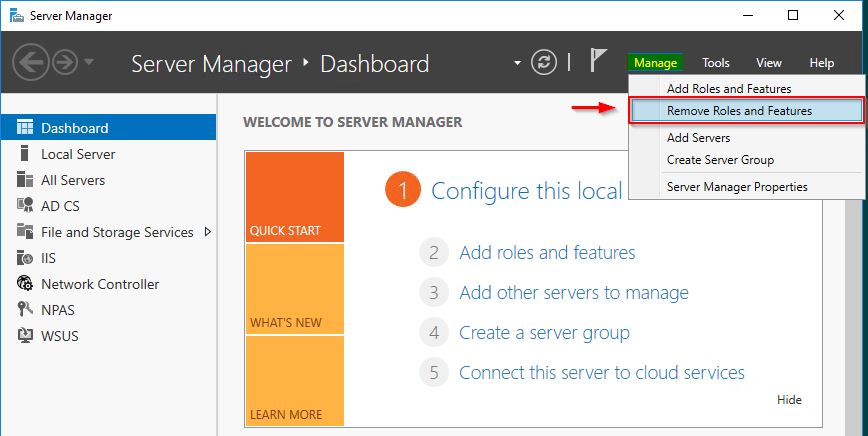Click the AD CS certificate icon
This screenshot has width=868, height=436.
pyautogui.click(x=25, y=205)
